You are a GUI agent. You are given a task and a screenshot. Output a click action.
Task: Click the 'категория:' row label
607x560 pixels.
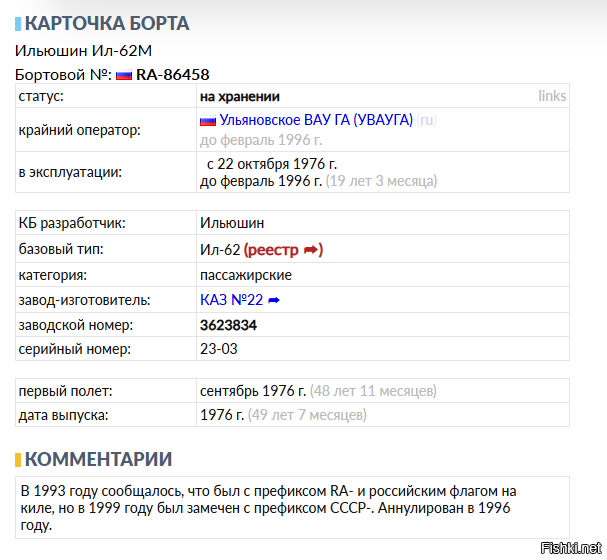[53, 276]
